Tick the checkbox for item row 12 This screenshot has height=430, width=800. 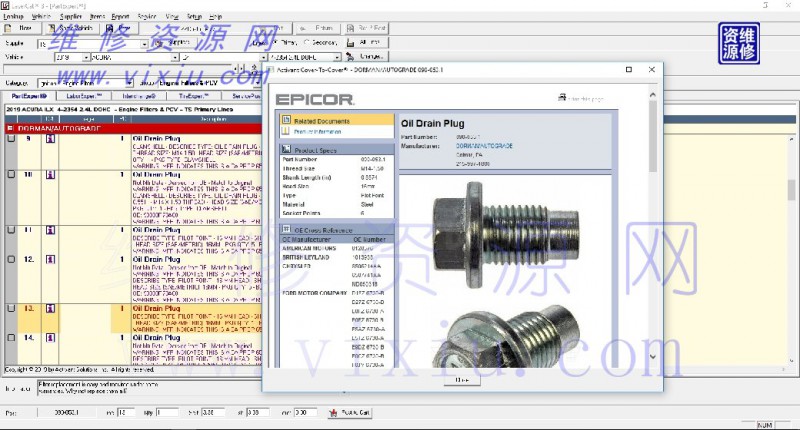[11, 259]
